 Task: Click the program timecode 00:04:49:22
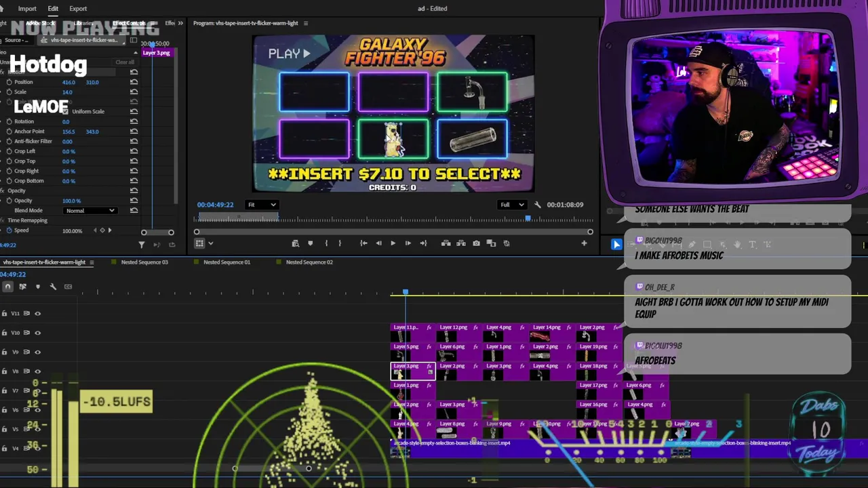[x=215, y=205]
